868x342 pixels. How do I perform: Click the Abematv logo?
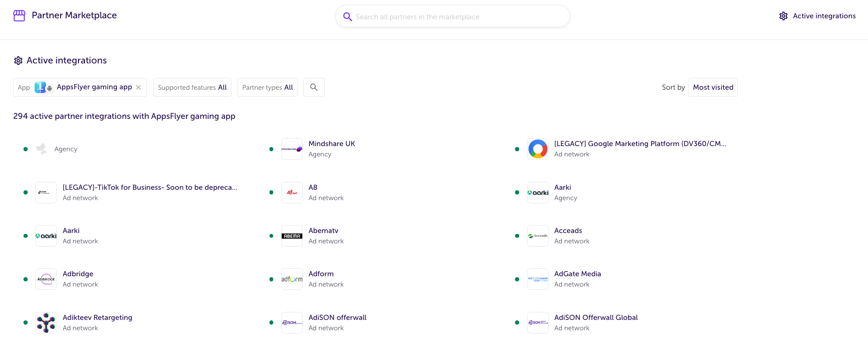click(x=292, y=236)
